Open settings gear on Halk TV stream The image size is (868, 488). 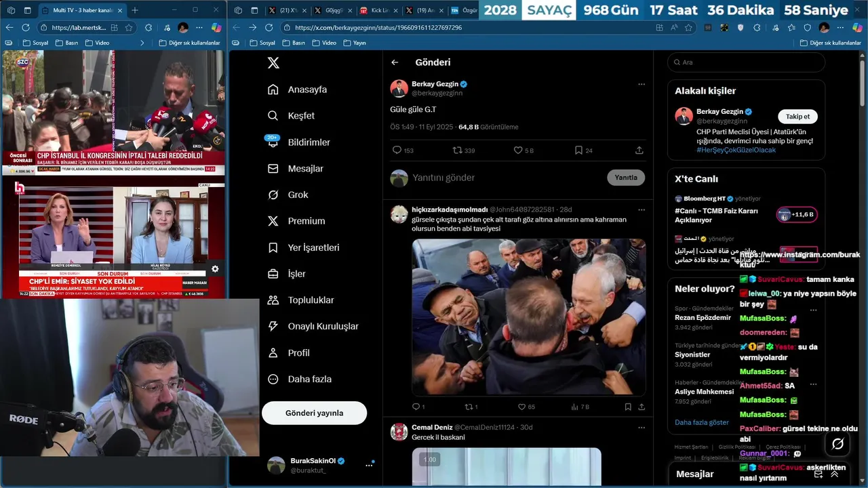pos(215,269)
